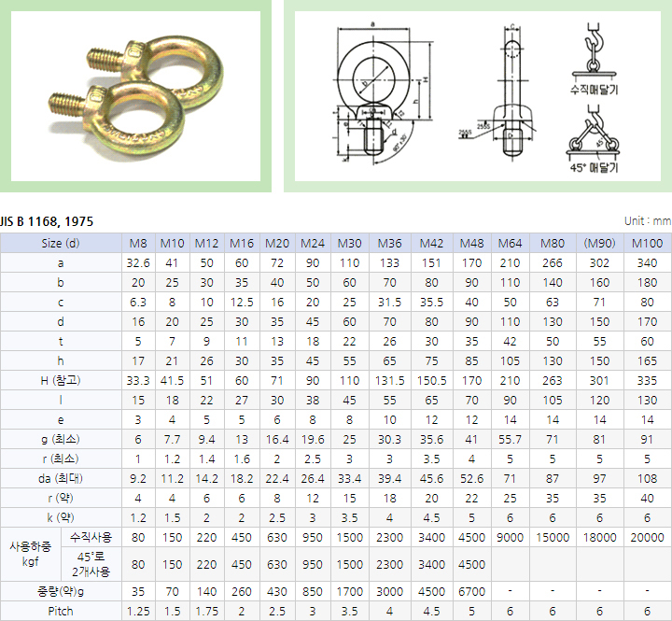Click row label 'e'
Screen dimensions: 672x621
coord(61,420)
